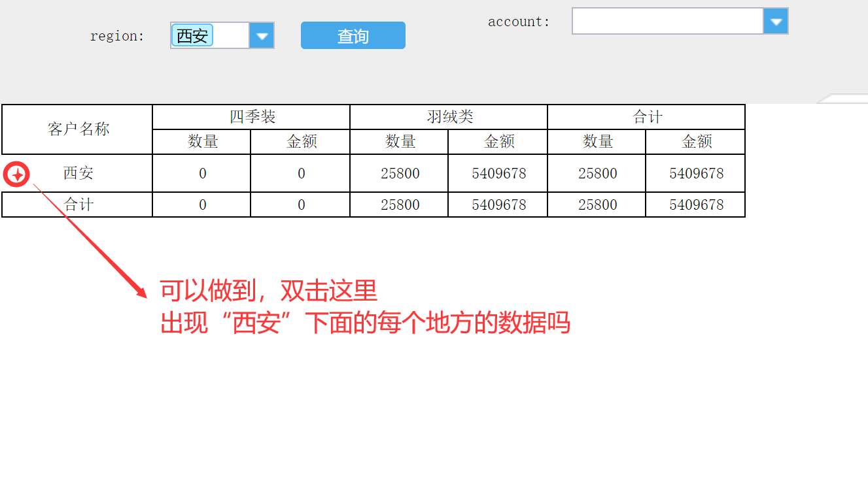Viewport: 868px width, 479px height.
Task: Click the 合计 group header in top row
Action: coord(646,117)
